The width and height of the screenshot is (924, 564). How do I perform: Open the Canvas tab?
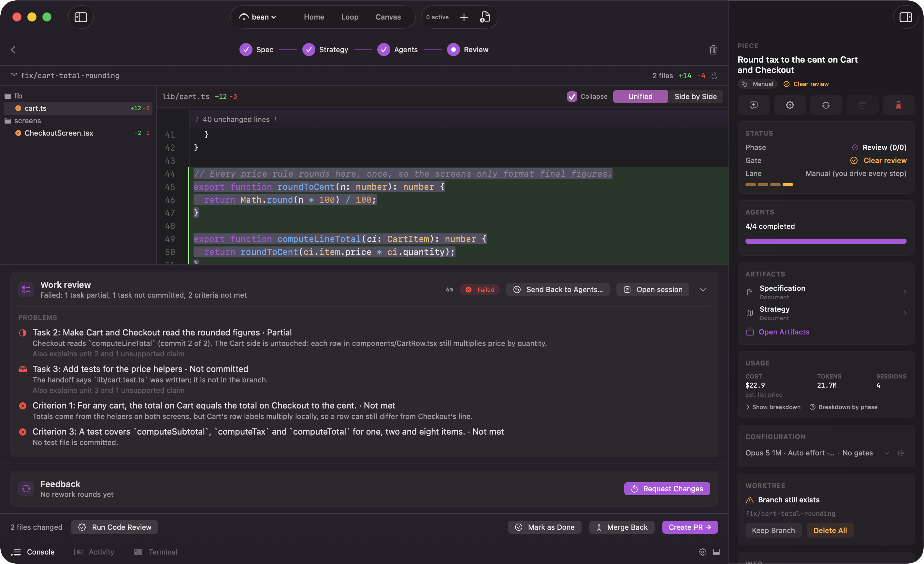click(388, 17)
